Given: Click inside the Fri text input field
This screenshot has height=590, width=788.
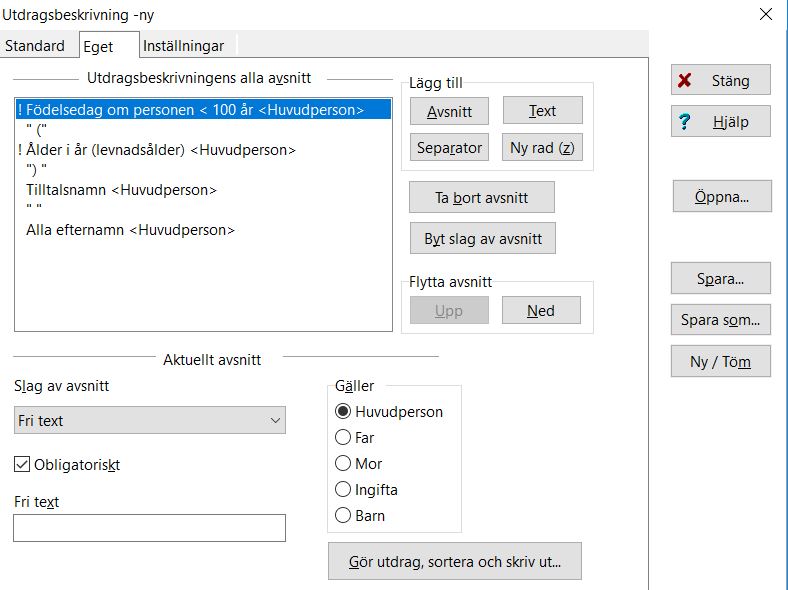Looking at the screenshot, I should pos(149,528).
